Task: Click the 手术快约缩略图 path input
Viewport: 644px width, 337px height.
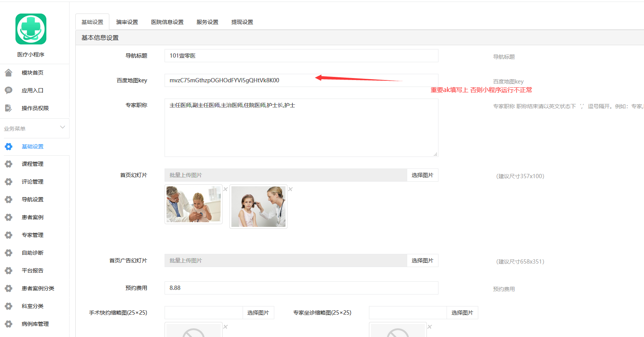Action: click(x=204, y=313)
